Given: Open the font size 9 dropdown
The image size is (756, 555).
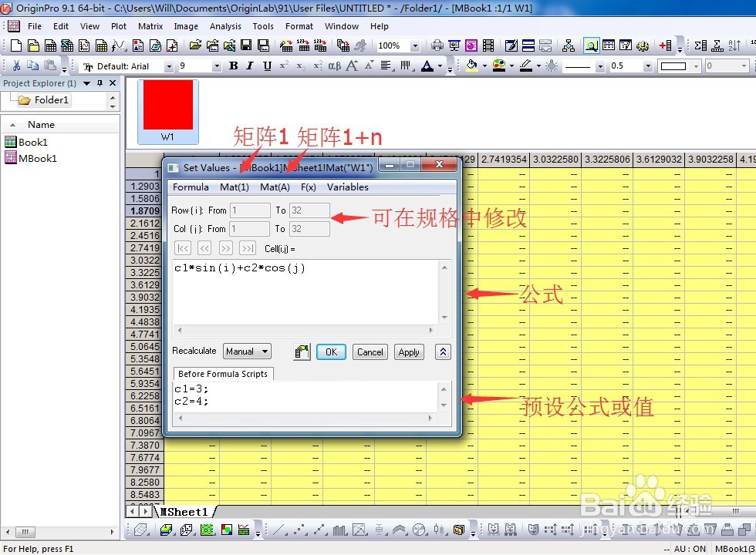Looking at the screenshot, I should (217, 66).
